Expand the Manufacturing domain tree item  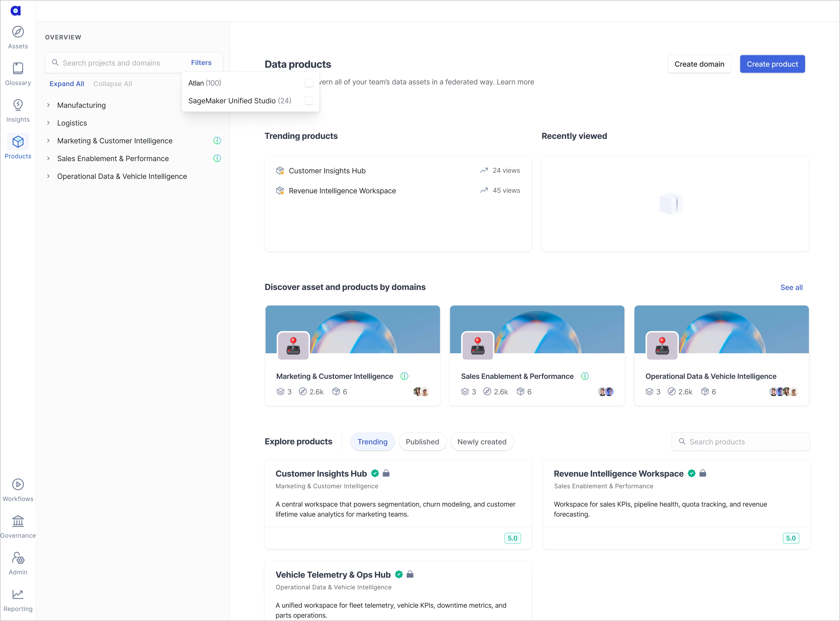pos(49,105)
